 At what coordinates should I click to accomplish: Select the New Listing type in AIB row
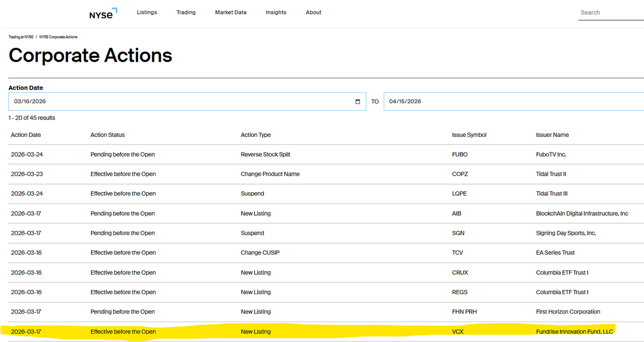point(255,214)
